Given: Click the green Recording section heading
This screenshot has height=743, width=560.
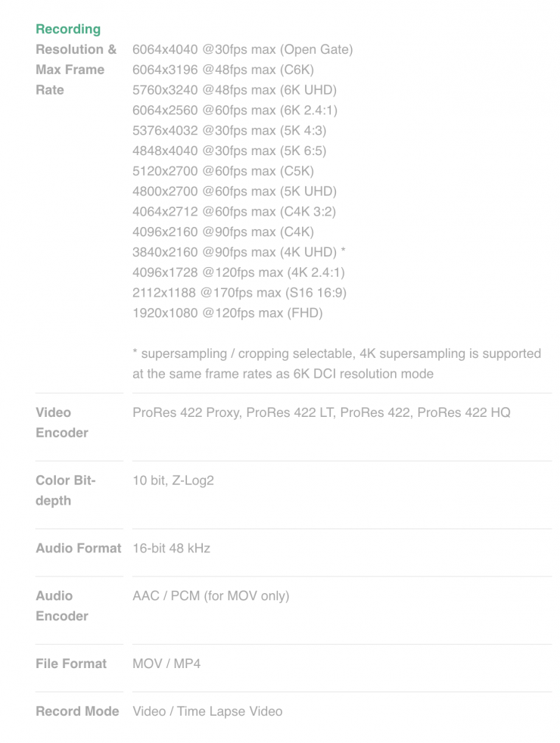Looking at the screenshot, I should (68, 29).
